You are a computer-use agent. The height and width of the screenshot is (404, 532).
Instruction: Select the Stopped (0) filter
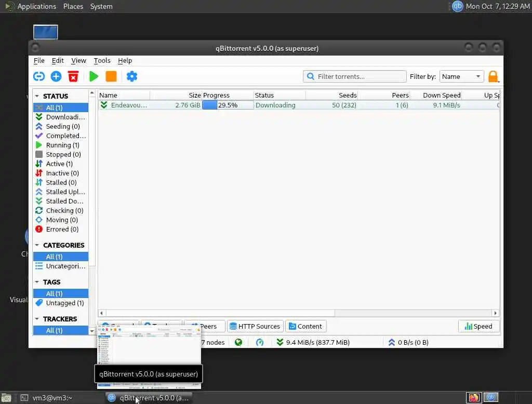tap(61, 154)
